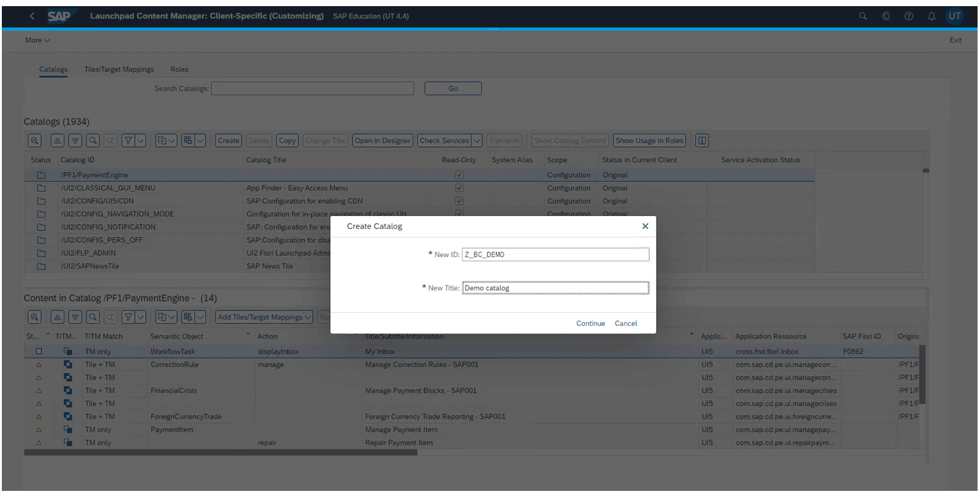Click the warning triangle in the CorrectionRule row
This screenshot has height=497, width=980.
[x=39, y=365]
